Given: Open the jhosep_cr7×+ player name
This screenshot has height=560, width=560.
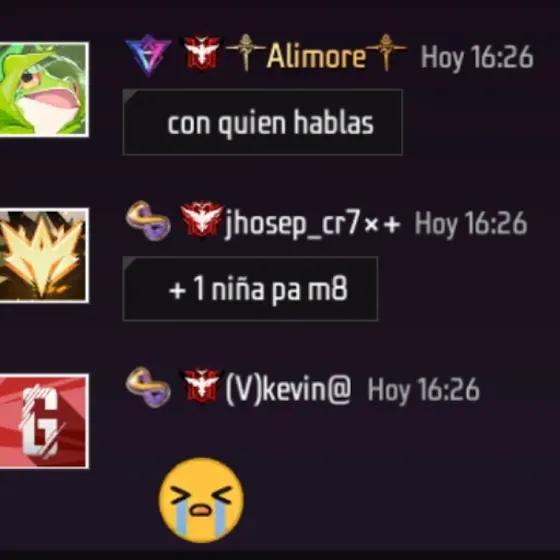Looking at the screenshot, I should [312, 224].
